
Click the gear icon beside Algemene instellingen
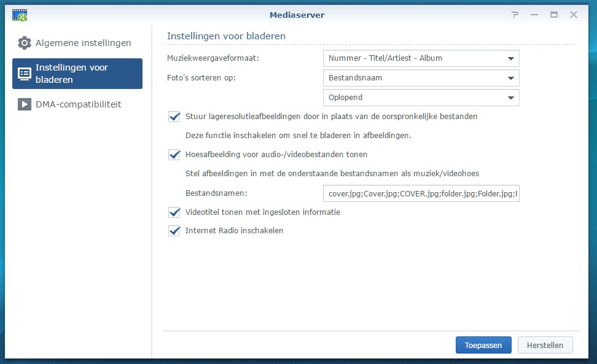[25, 43]
